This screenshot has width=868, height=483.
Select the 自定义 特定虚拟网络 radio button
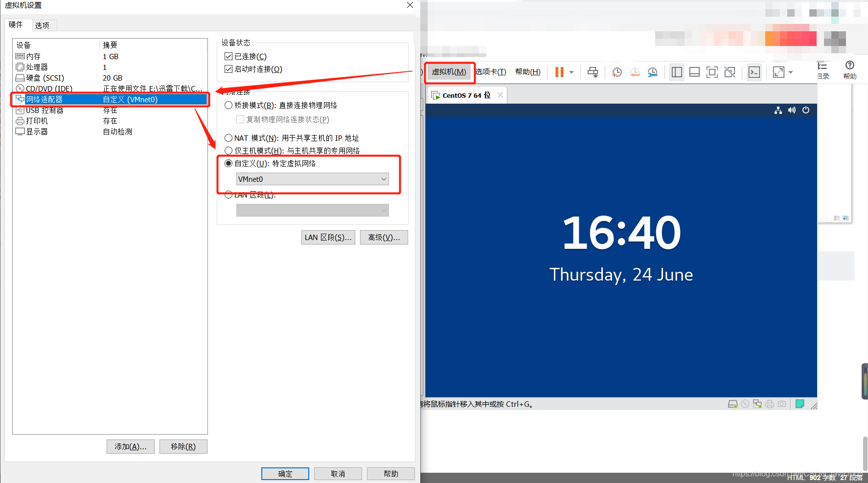(228, 163)
